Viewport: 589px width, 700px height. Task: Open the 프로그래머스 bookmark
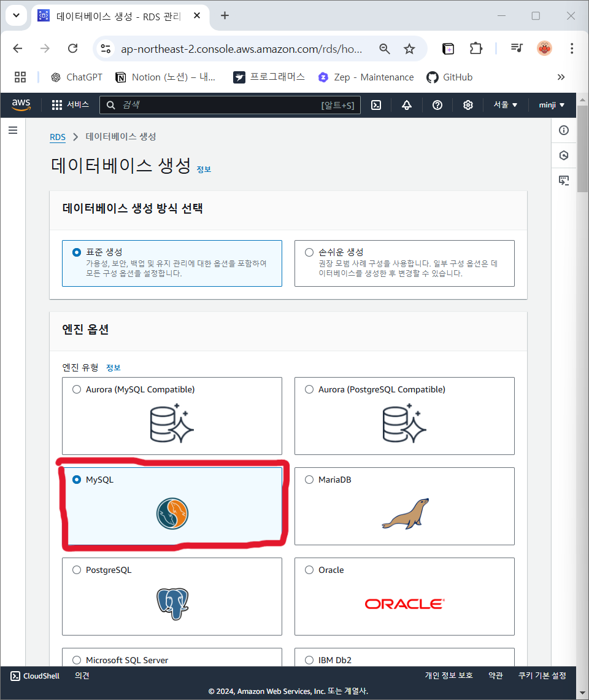tap(269, 77)
